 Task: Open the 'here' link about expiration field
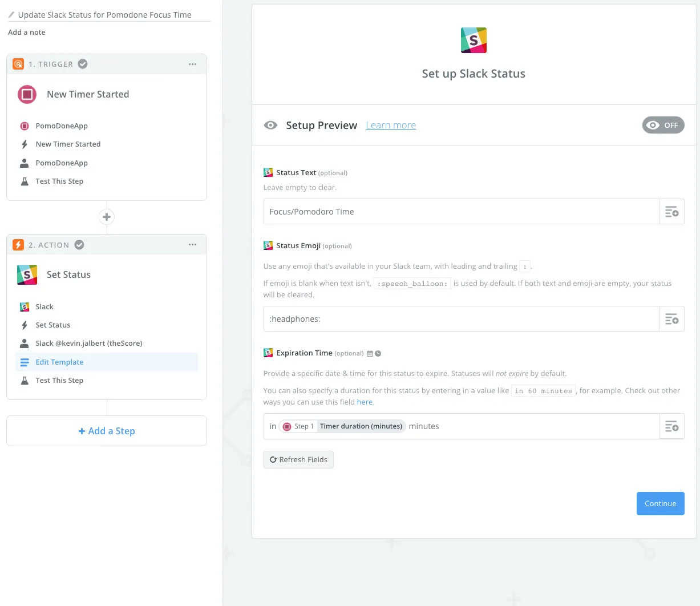[x=365, y=402]
